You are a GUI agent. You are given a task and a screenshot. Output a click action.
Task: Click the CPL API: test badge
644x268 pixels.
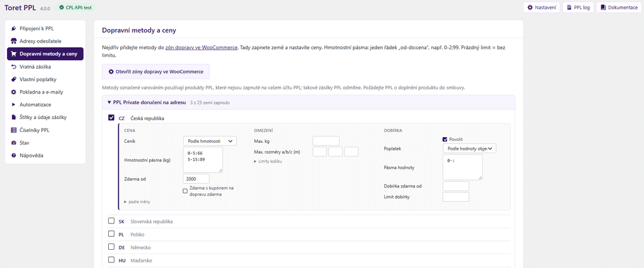tap(75, 8)
